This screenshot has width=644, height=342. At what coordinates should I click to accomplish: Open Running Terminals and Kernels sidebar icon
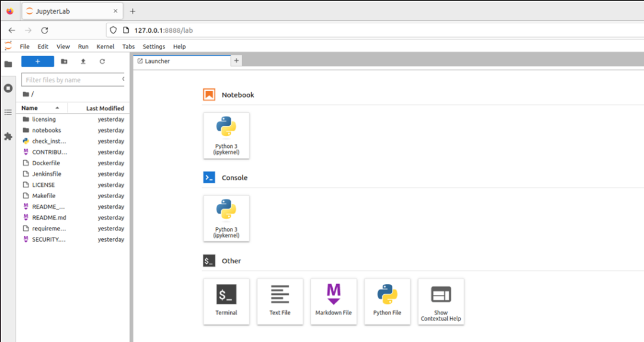8,88
